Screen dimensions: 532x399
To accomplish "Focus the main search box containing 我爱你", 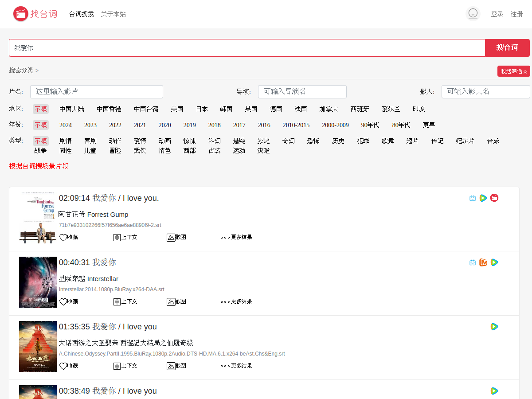I will 247,48.
